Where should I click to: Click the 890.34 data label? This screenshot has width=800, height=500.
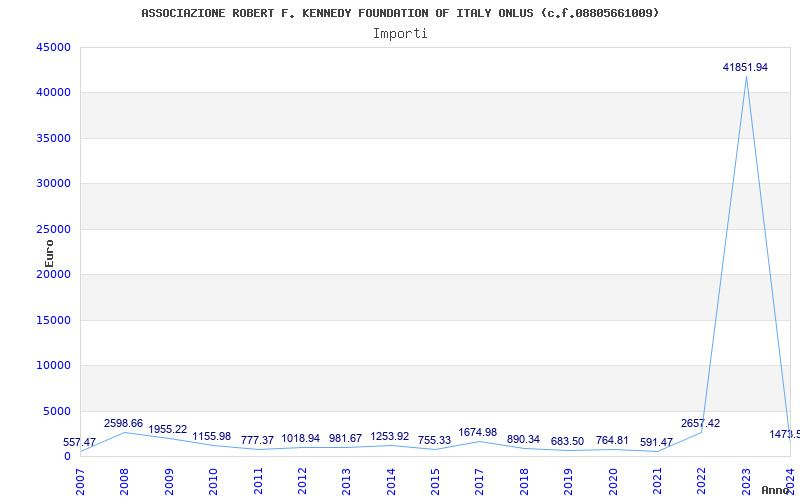523,439
